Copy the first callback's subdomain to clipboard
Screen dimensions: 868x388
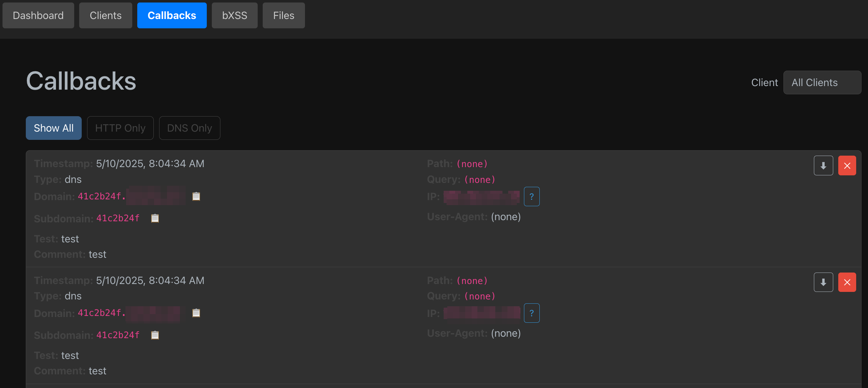(155, 218)
